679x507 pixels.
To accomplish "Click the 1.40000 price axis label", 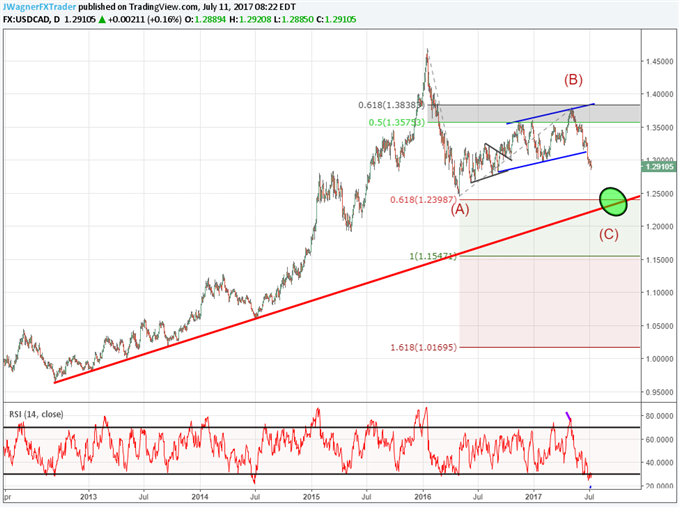I will pyautogui.click(x=660, y=94).
